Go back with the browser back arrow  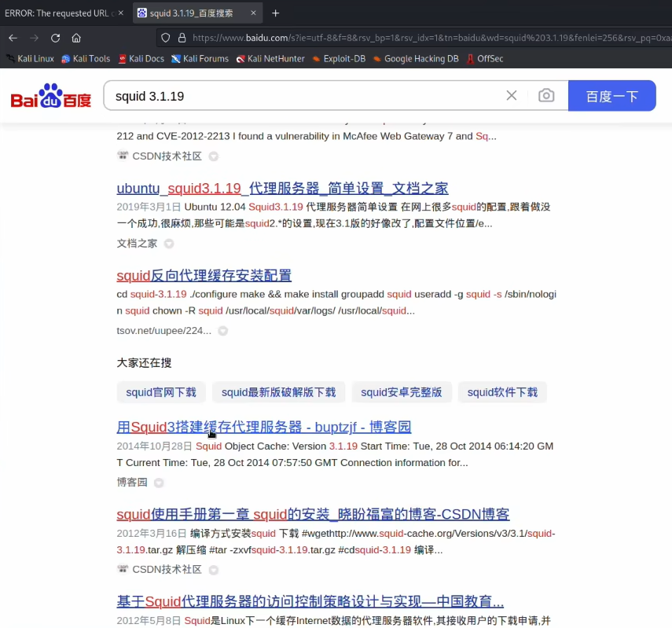(x=13, y=39)
